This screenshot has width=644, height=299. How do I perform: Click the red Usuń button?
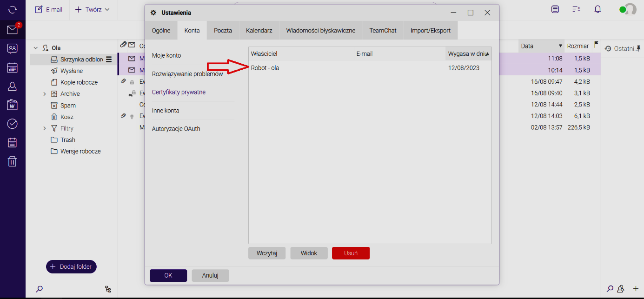[351, 253]
